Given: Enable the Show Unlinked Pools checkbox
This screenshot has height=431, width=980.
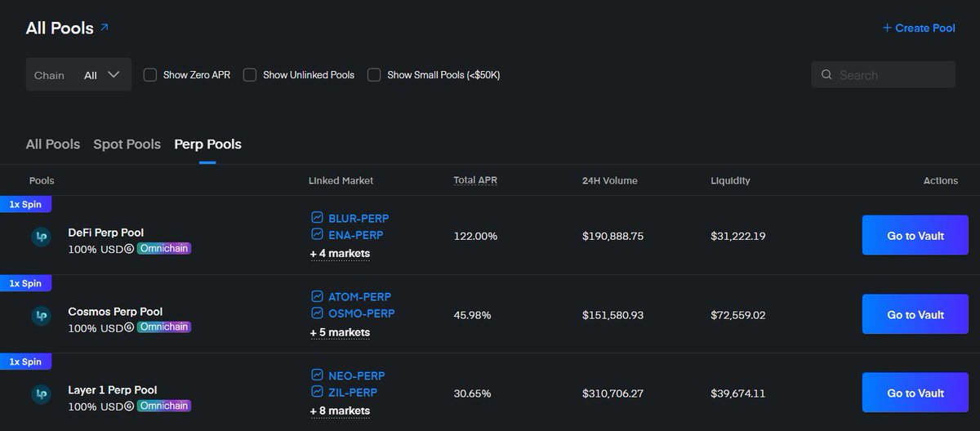Looking at the screenshot, I should [x=250, y=74].
